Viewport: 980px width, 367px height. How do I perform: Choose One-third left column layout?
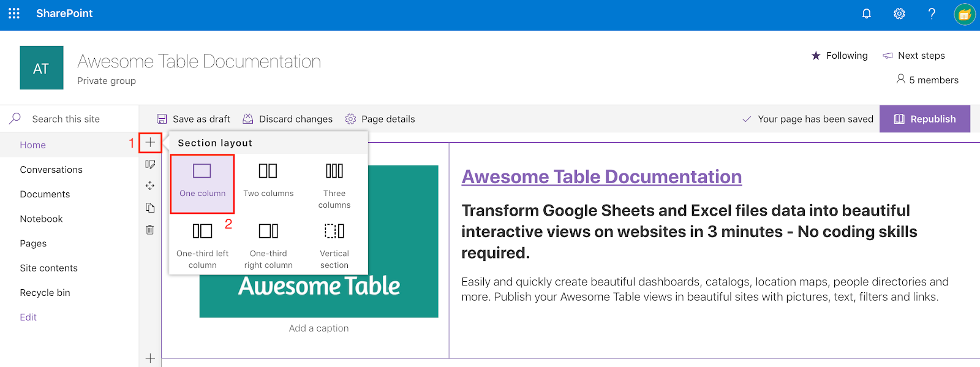click(202, 244)
